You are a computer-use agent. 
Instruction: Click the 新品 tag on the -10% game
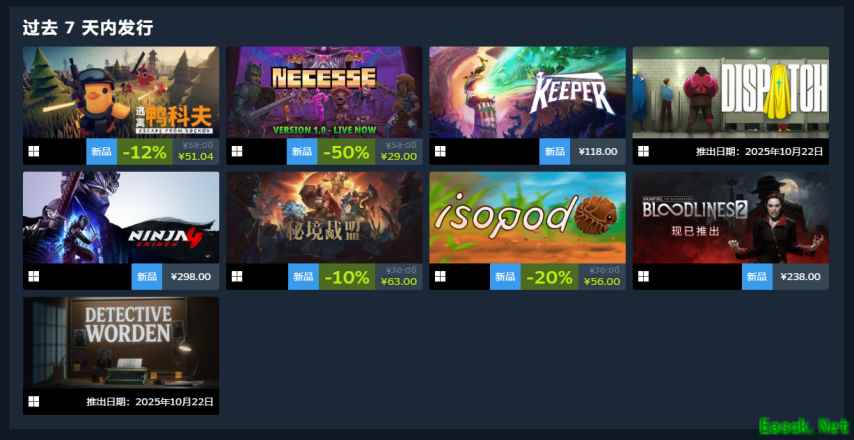click(303, 277)
